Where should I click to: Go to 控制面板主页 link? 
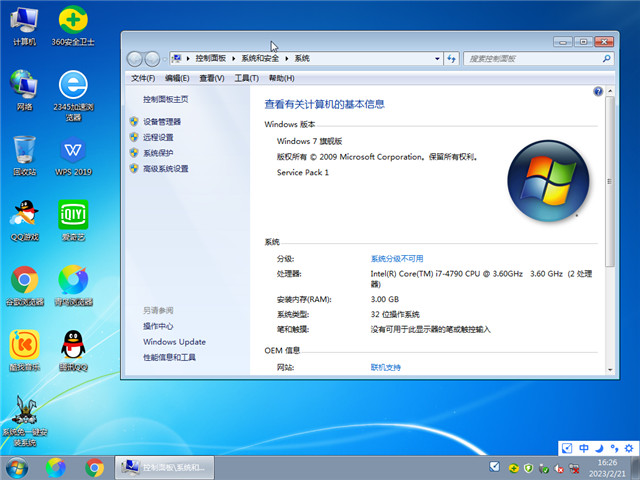(166, 99)
